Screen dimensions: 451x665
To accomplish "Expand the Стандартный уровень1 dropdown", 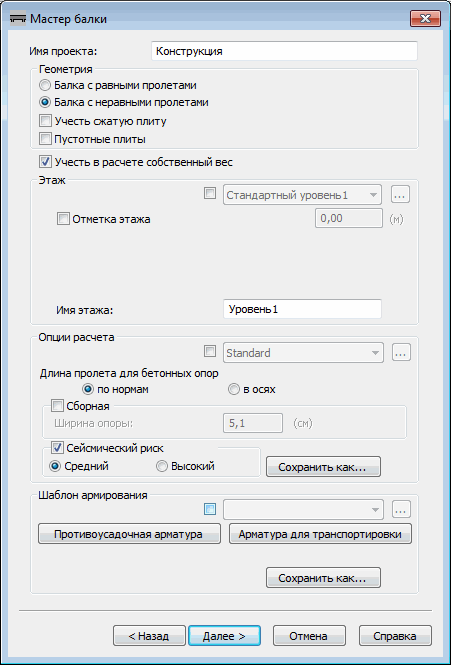I will (303, 195).
